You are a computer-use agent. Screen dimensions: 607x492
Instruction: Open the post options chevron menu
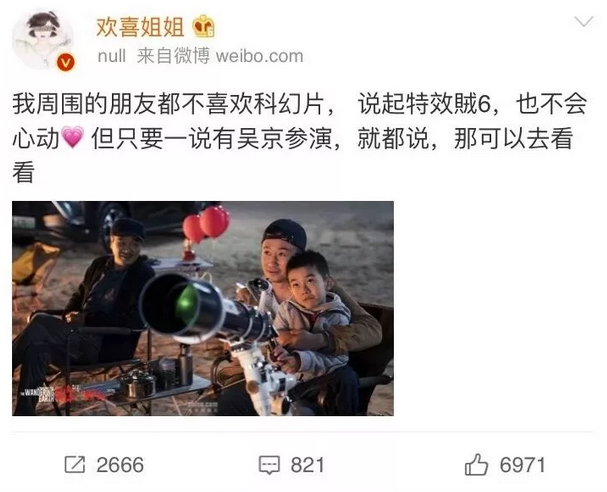click(583, 22)
